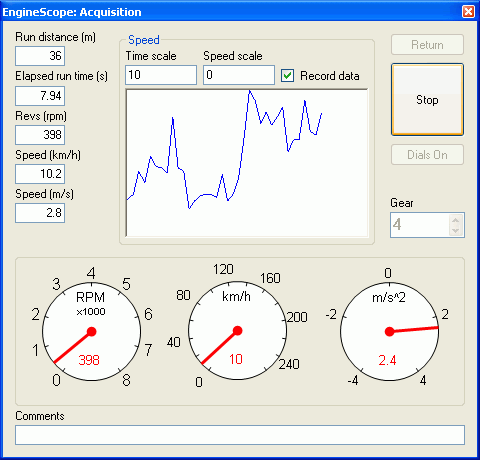Screen dimensions: 480x460
Task: Click the Gear spinner down arrow
Action: click(455, 230)
